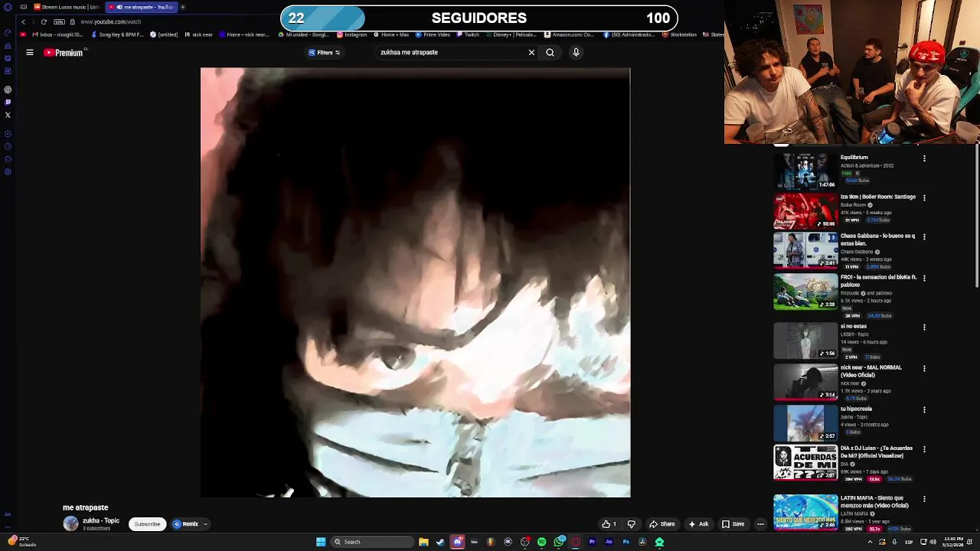Open Boiler Room Santiago thumbnail
Screen dimensions: 980x551
pyautogui.click(x=805, y=210)
